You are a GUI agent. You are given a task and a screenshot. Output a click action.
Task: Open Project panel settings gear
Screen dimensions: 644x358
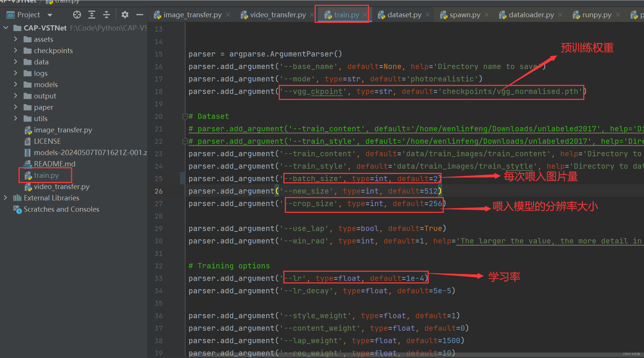pos(125,15)
